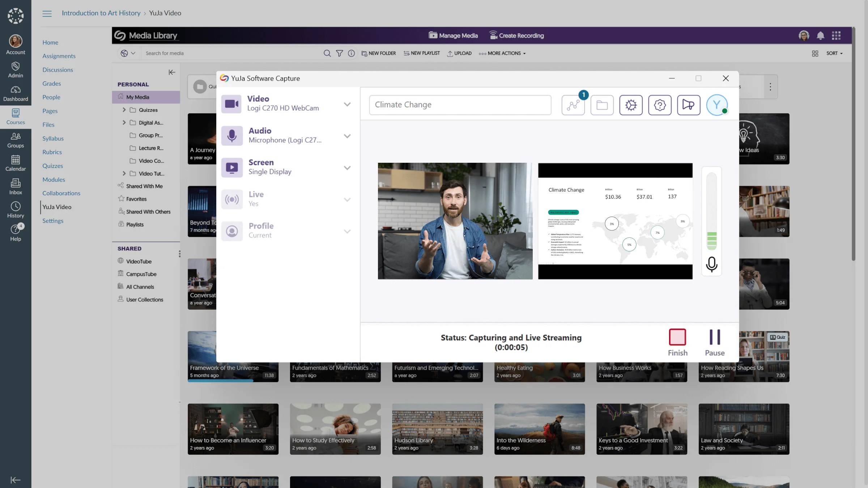Click the audio level meter bar
Screen dimensions: 868x488
711,212
